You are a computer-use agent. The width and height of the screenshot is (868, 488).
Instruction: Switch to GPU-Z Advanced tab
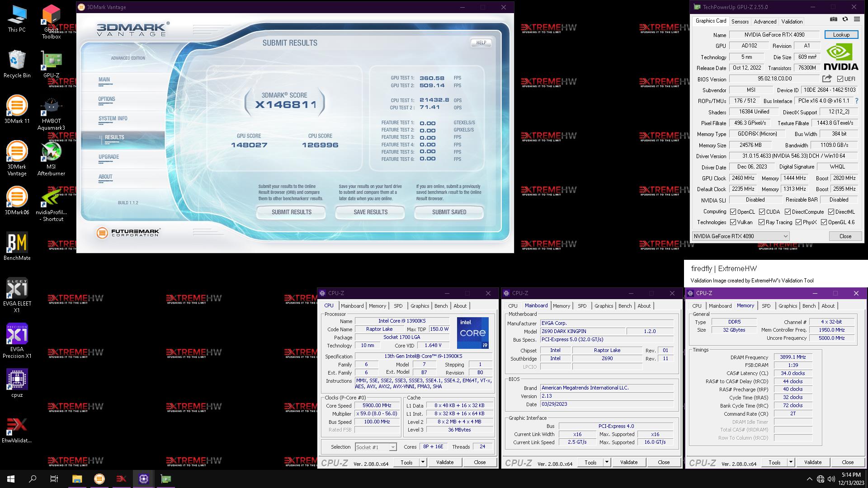765,21
